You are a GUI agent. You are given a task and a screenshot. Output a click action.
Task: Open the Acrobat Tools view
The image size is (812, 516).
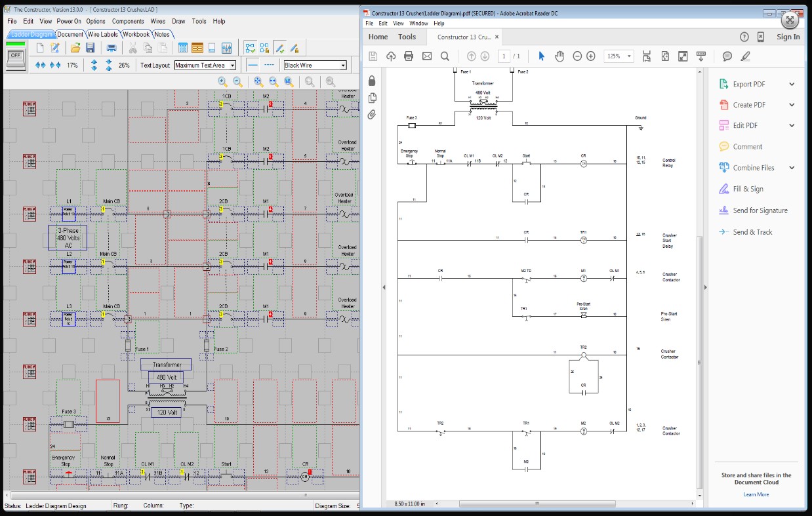click(407, 37)
